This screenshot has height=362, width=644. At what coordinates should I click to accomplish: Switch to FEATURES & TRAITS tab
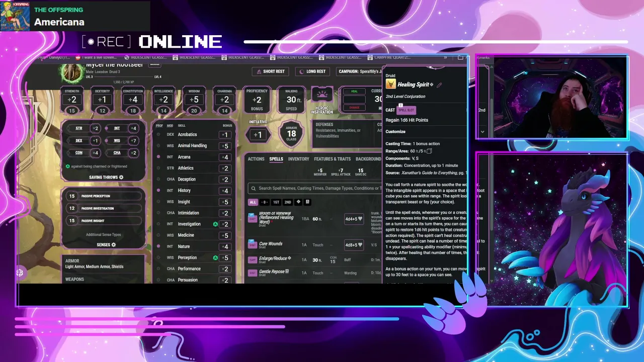tap(332, 159)
